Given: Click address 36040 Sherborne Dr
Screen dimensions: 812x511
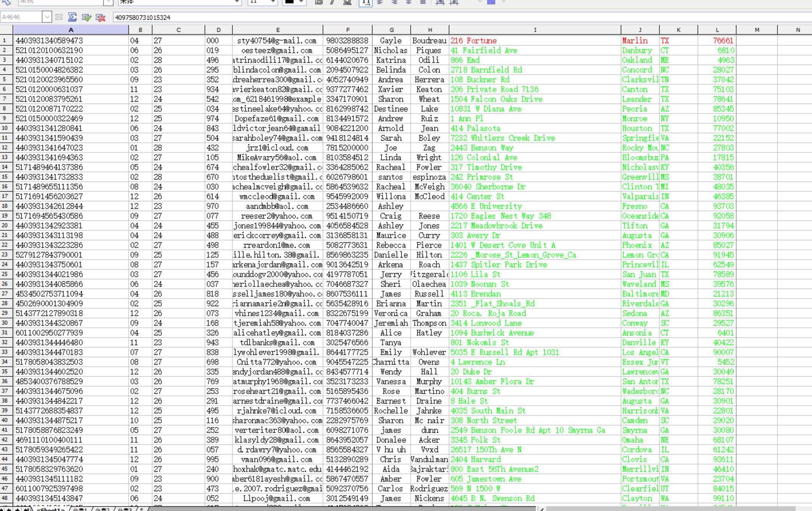Looking at the screenshot, I should pyautogui.click(x=488, y=187).
